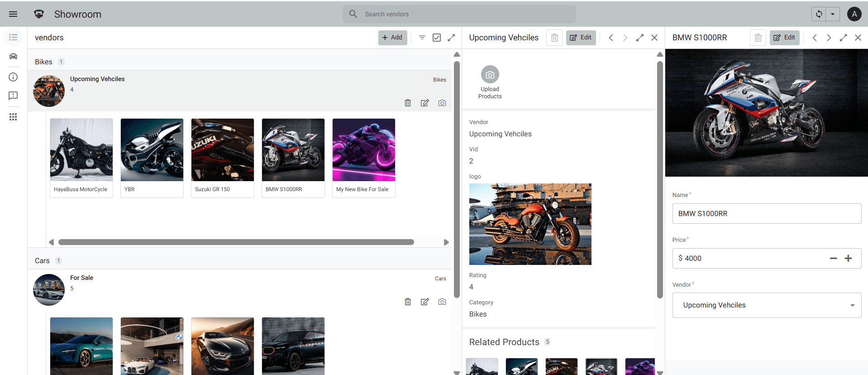Screen dimensions: 868x375
Task: Click the sync refresh icon
Action: [x=819, y=14]
